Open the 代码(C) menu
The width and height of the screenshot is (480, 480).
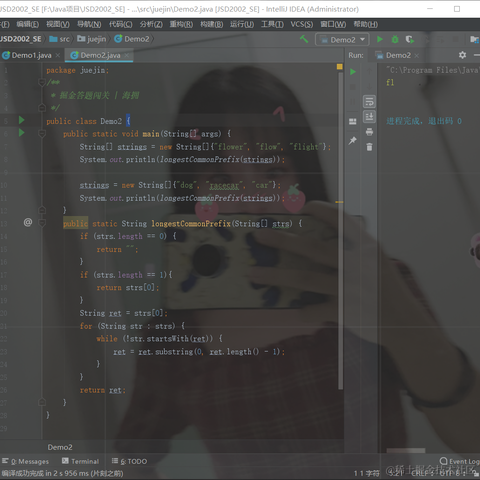pyautogui.click(x=121, y=24)
